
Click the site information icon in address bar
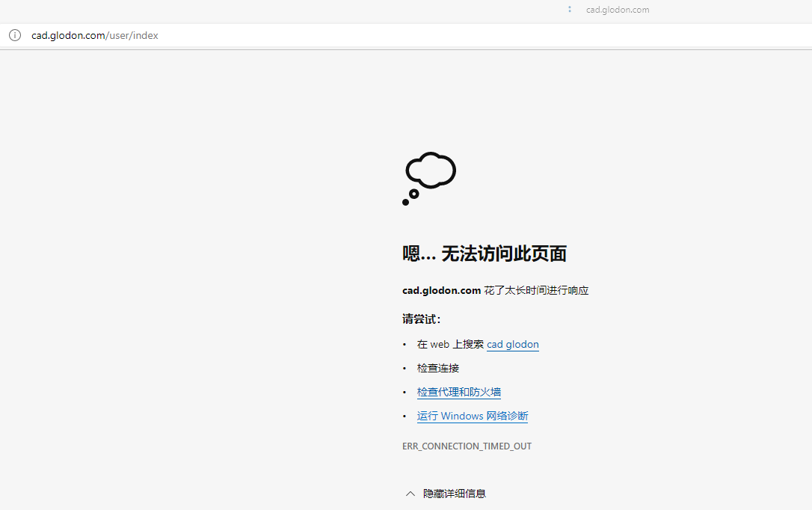click(15, 35)
